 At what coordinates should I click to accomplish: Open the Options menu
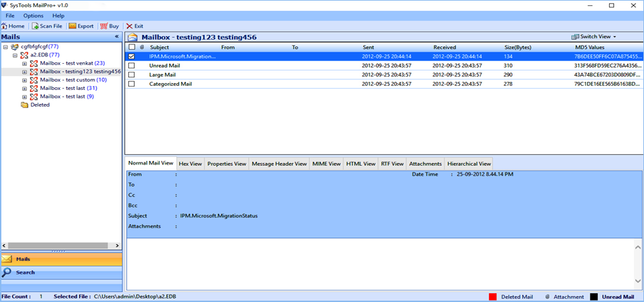tap(34, 15)
